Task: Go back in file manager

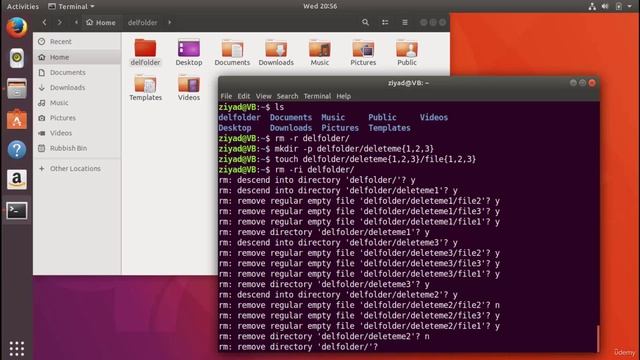Action: tap(44, 22)
